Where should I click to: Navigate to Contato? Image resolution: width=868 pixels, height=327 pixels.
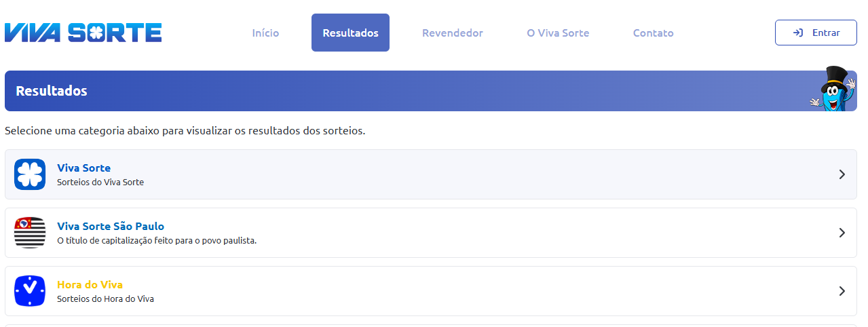click(653, 33)
